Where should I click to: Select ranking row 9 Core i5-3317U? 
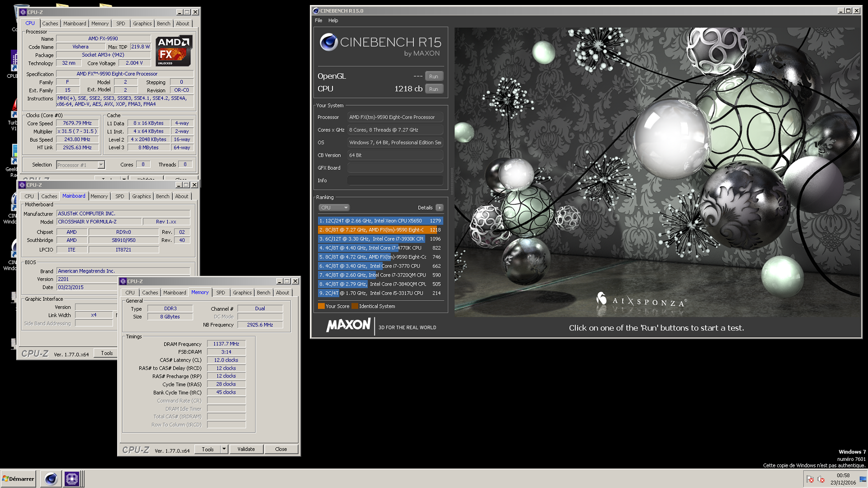380,293
